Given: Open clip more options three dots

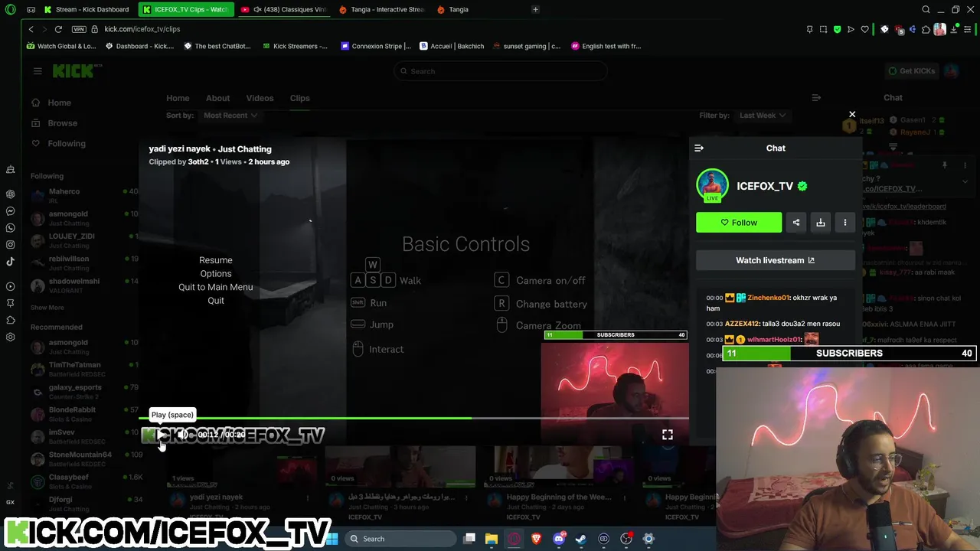Looking at the screenshot, I should [x=845, y=223].
